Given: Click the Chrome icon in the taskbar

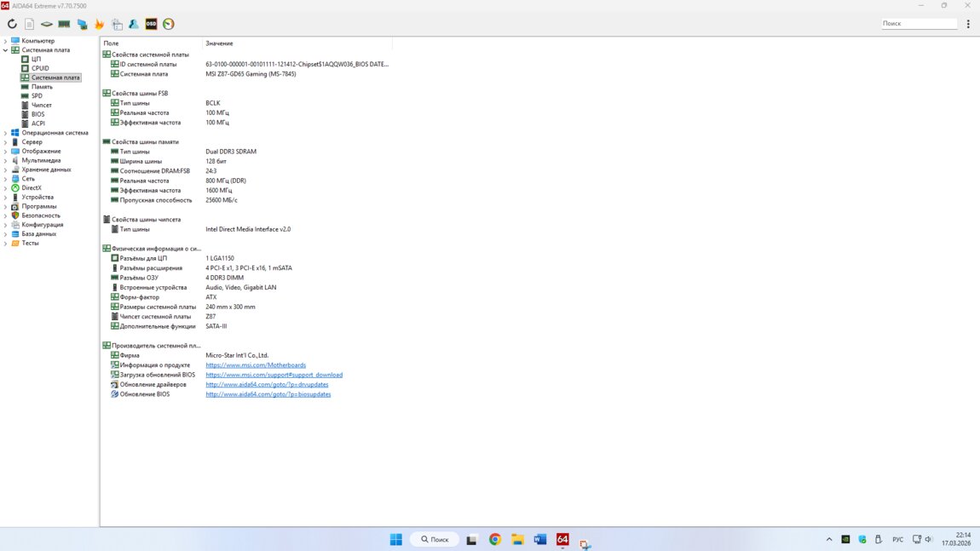Looking at the screenshot, I should (x=495, y=539).
